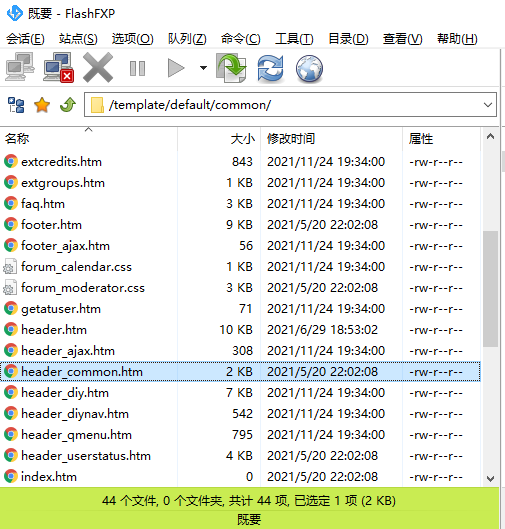Open the 命令(C) menu
The height and width of the screenshot is (529, 505).
point(241,39)
